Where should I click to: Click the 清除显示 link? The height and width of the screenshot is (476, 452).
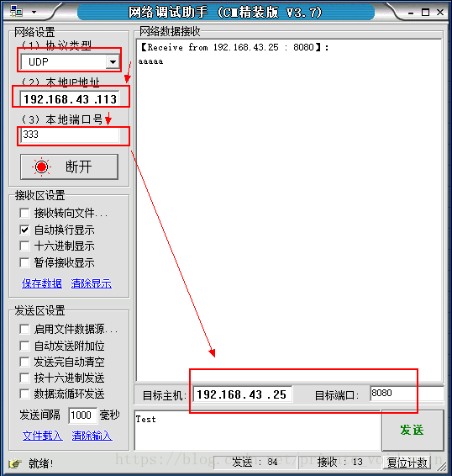92,283
